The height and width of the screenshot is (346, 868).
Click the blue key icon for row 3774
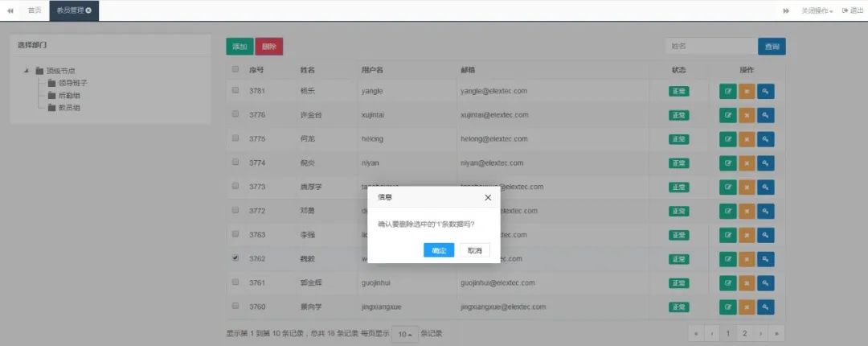(x=766, y=163)
